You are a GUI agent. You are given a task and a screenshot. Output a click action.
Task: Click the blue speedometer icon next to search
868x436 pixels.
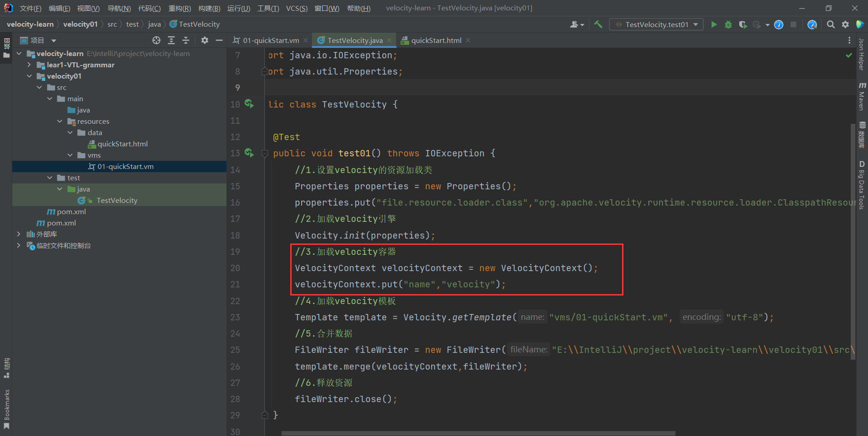click(x=812, y=24)
